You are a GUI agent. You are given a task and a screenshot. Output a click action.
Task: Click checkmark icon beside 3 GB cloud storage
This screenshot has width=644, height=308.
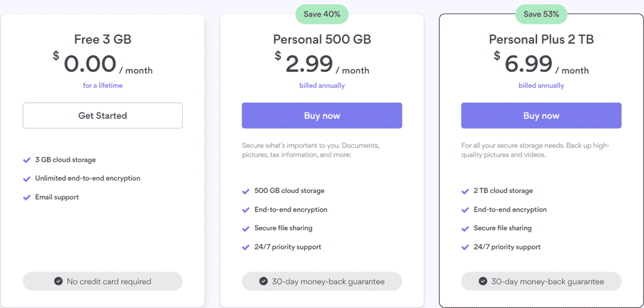coord(26,160)
